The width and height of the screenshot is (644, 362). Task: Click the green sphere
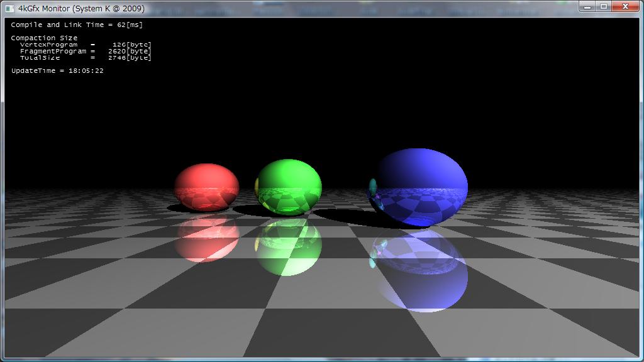(x=289, y=186)
